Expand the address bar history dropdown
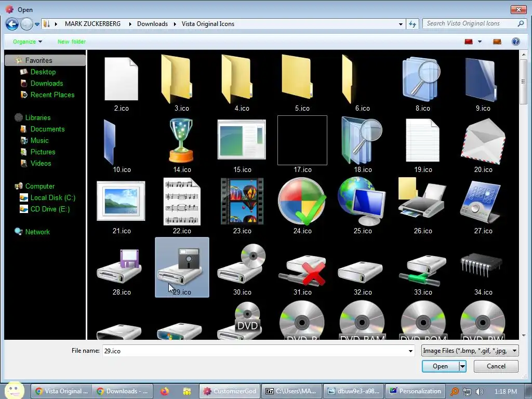 coord(401,24)
